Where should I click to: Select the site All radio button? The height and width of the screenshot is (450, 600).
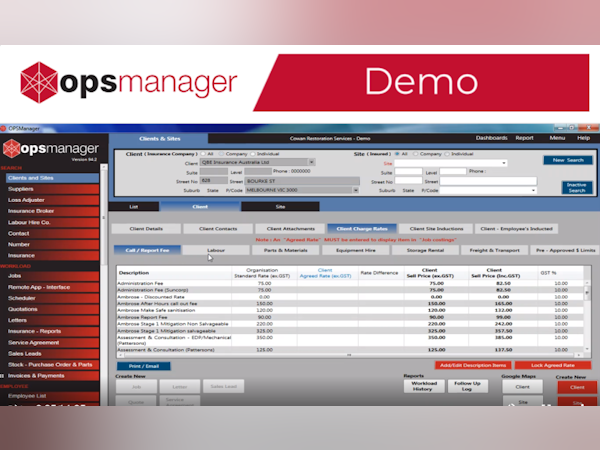[x=397, y=154]
